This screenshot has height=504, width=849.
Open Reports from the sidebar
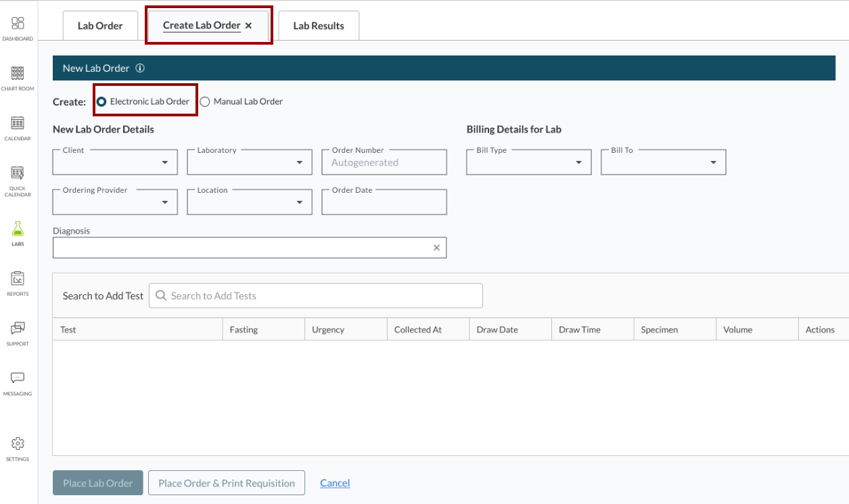pos(18,279)
